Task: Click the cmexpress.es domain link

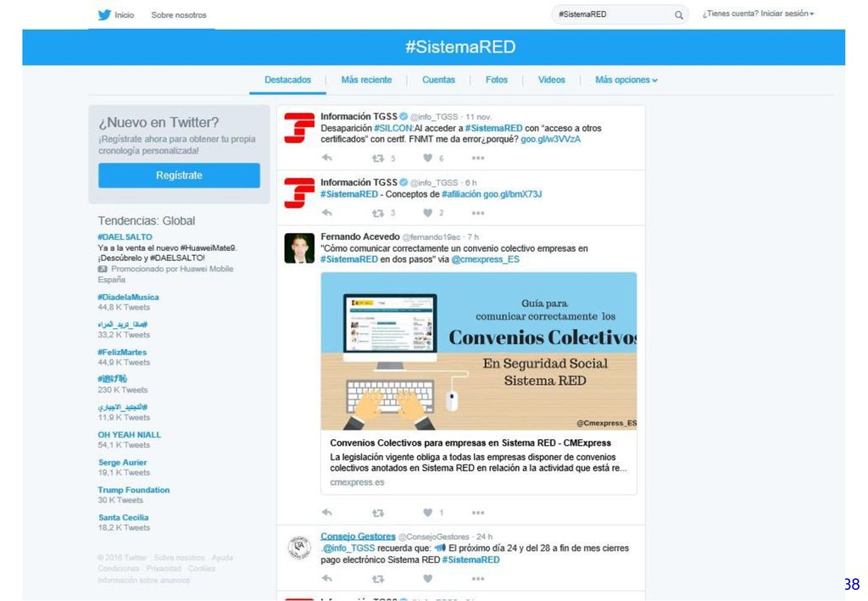Action: [x=357, y=482]
